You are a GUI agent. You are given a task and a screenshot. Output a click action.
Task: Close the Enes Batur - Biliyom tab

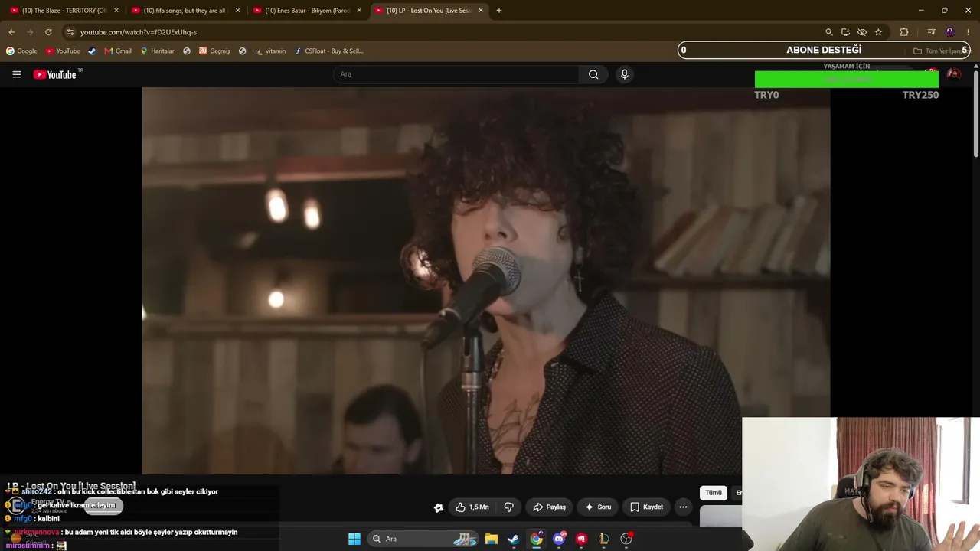tap(359, 11)
